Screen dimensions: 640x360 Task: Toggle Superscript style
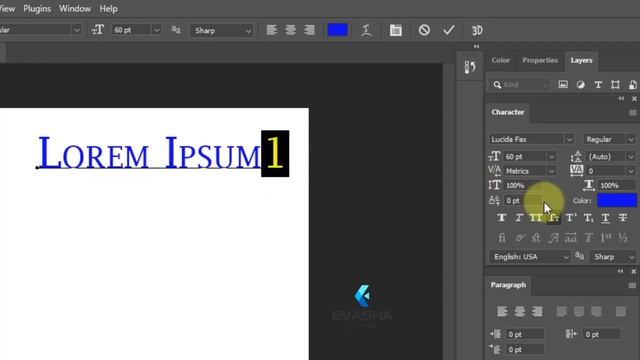(571, 218)
